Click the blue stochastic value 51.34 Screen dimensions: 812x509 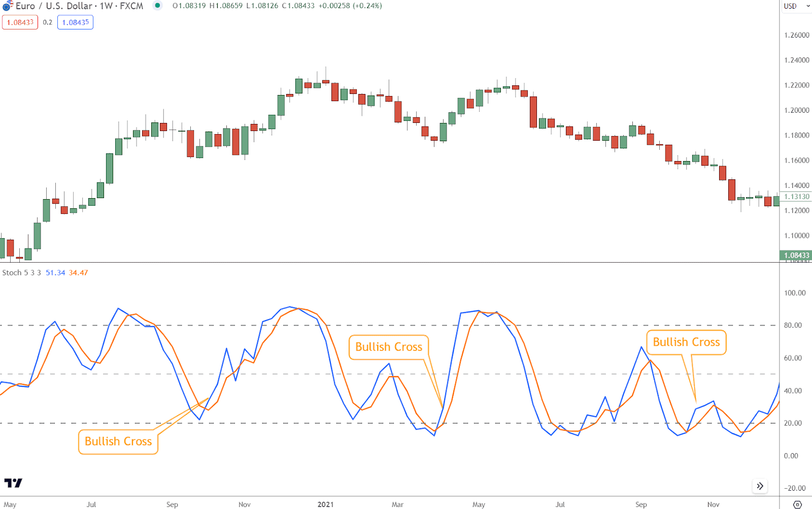(55, 273)
